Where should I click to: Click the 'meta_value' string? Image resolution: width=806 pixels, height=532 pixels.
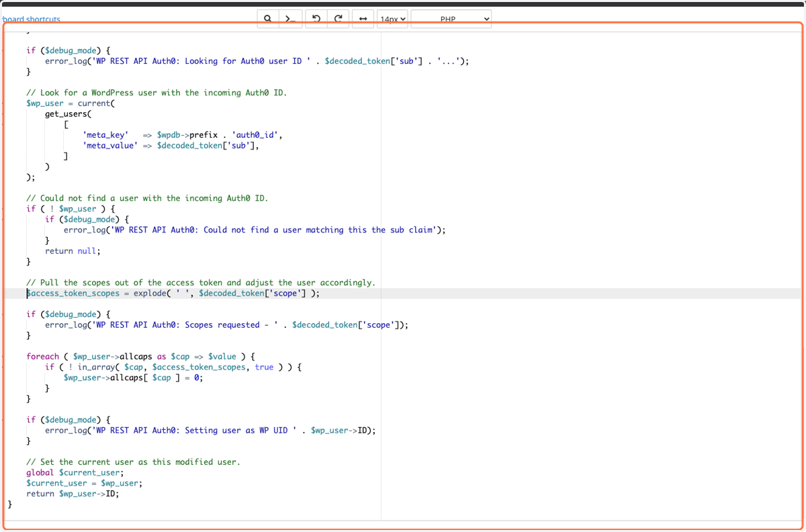point(110,146)
